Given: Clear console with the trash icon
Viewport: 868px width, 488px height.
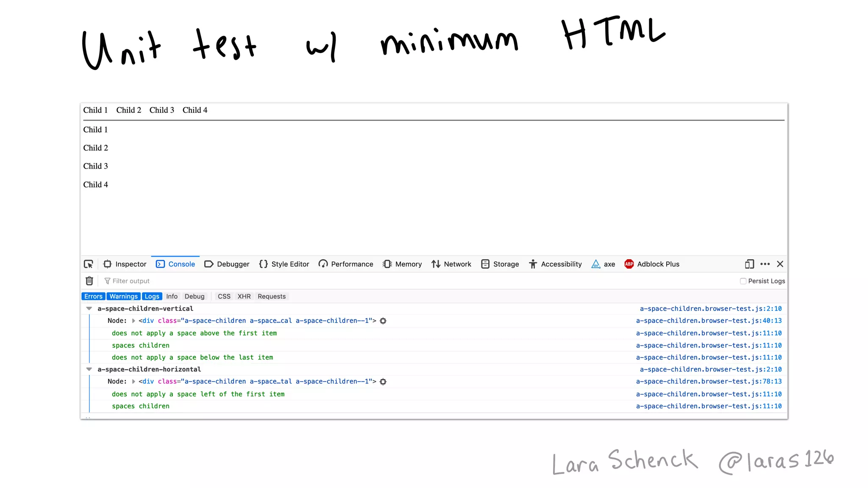Looking at the screenshot, I should coord(89,281).
